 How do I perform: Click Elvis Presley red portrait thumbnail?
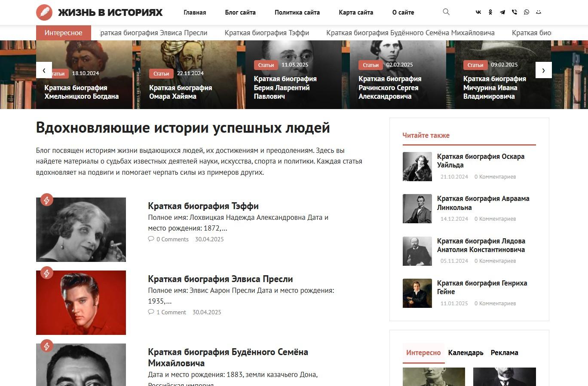coord(81,303)
